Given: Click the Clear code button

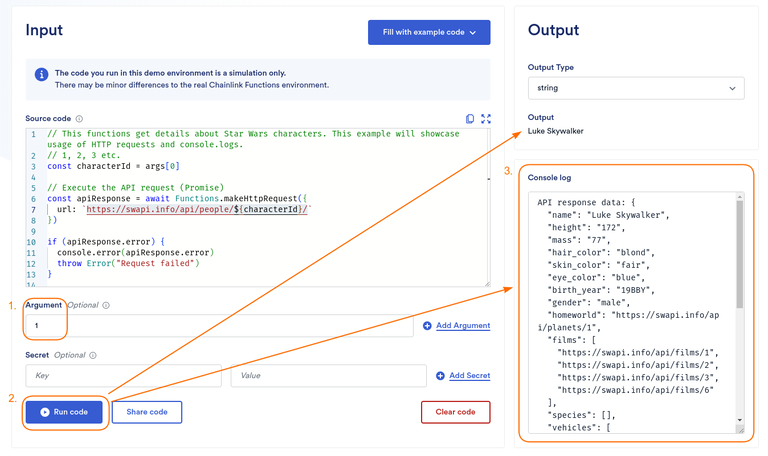Looking at the screenshot, I should coord(455,412).
